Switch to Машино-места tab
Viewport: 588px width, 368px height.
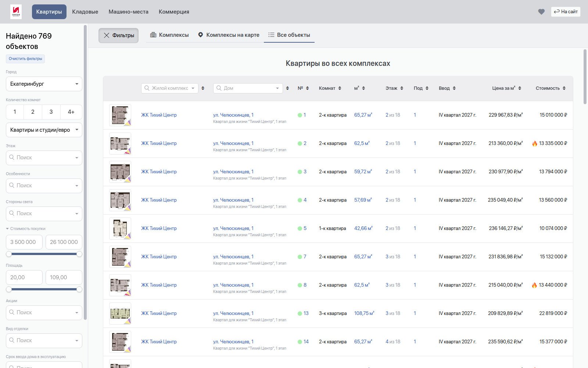129,12
